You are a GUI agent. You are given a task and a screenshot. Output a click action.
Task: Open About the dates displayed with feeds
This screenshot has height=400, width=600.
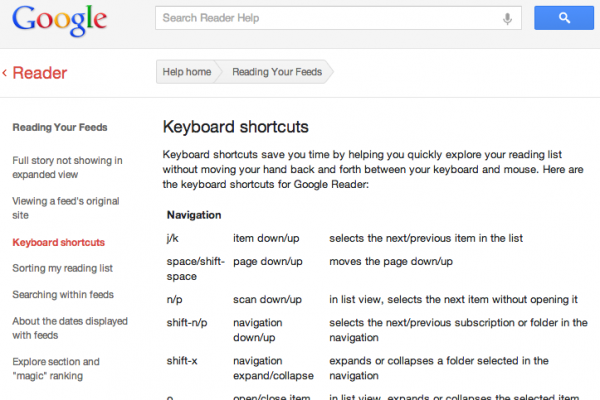70,328
